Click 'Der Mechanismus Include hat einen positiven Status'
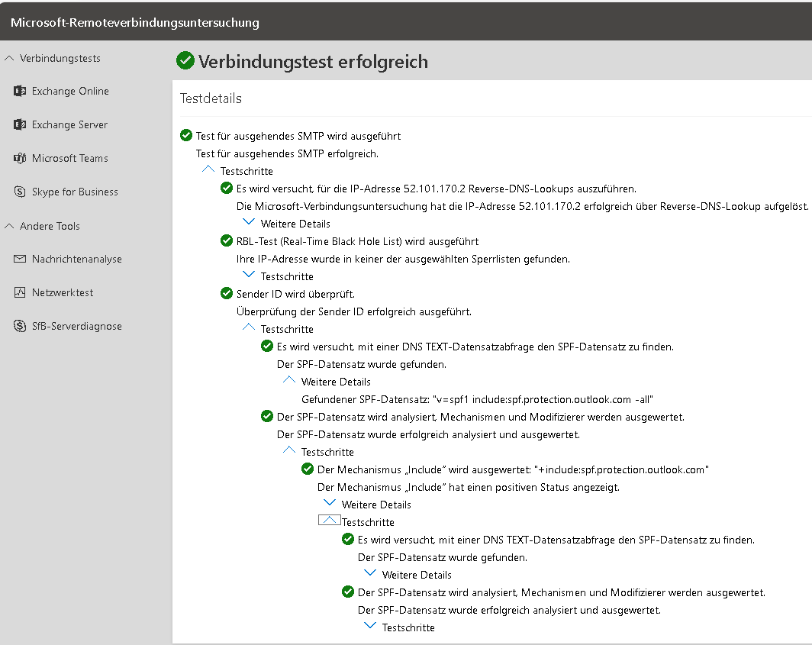 click(469, 488)
